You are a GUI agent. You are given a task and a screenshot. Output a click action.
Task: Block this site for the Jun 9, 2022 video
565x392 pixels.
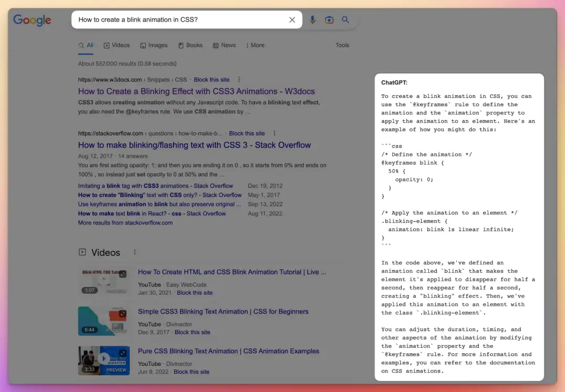tap(191, 372)
